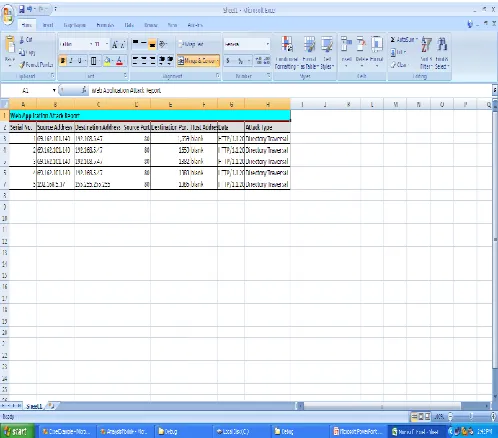Open the Orientation text rotation tool
498x438 pixels.
click(162, 44)
